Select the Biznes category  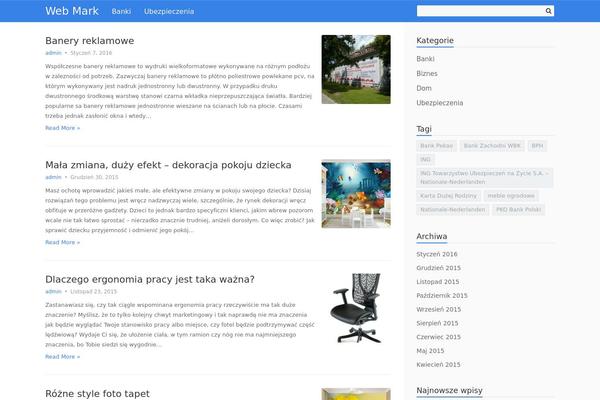427,73
